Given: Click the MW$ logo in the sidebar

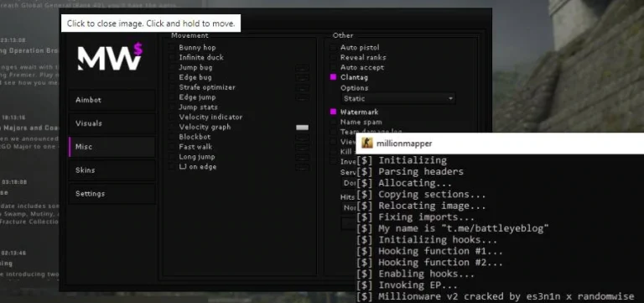Looking at the screenshot, I should tap(110, 57).
